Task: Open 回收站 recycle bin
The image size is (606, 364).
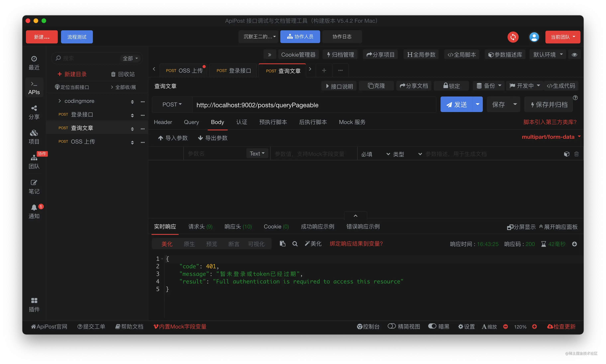Action: pyautogui.click(x=123, y=74)
